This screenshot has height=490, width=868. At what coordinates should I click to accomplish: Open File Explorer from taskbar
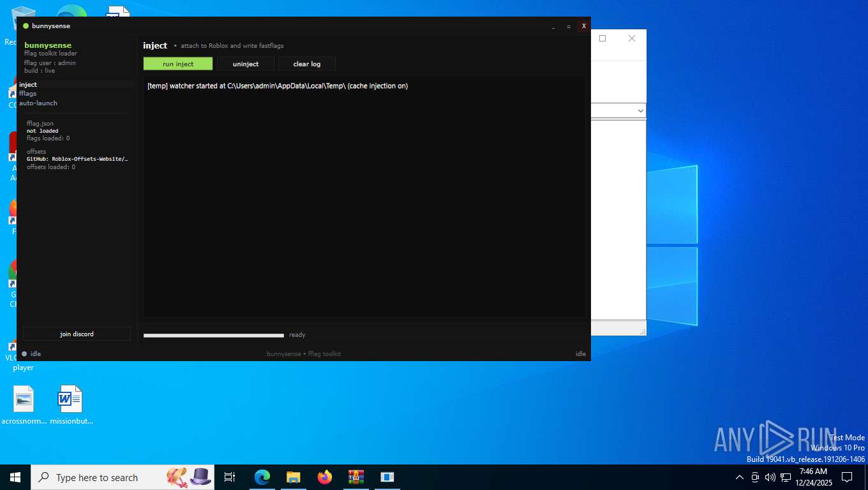pos(293,477)
